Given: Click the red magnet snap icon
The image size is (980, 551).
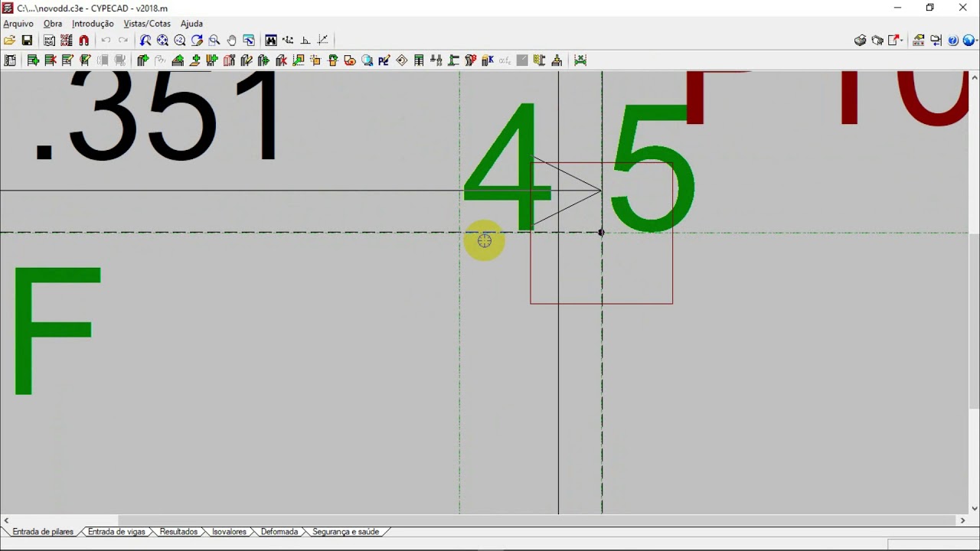Looking at the screenshot, I should tap(84, 41).
